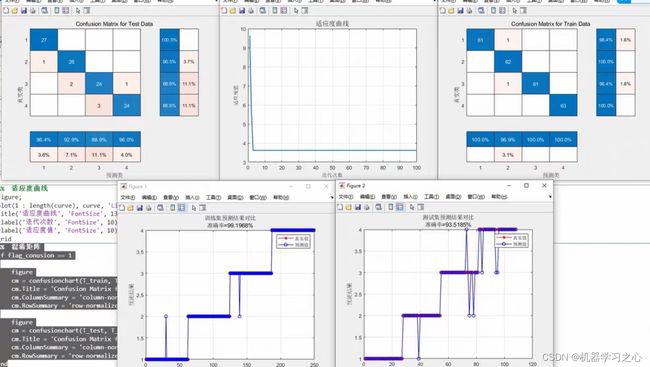Click New Figure icon in fitness curve window

pyautogui.click(x=224, y=10)
